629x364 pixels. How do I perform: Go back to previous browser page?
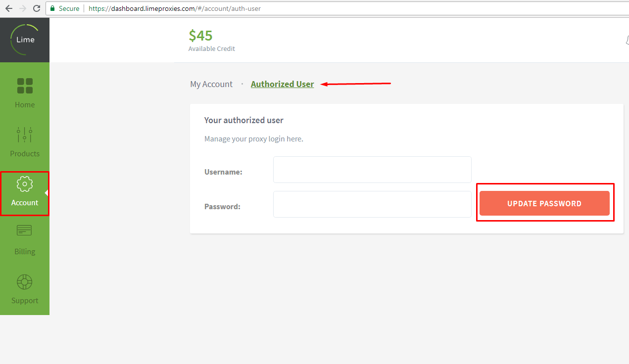point(8,8)
